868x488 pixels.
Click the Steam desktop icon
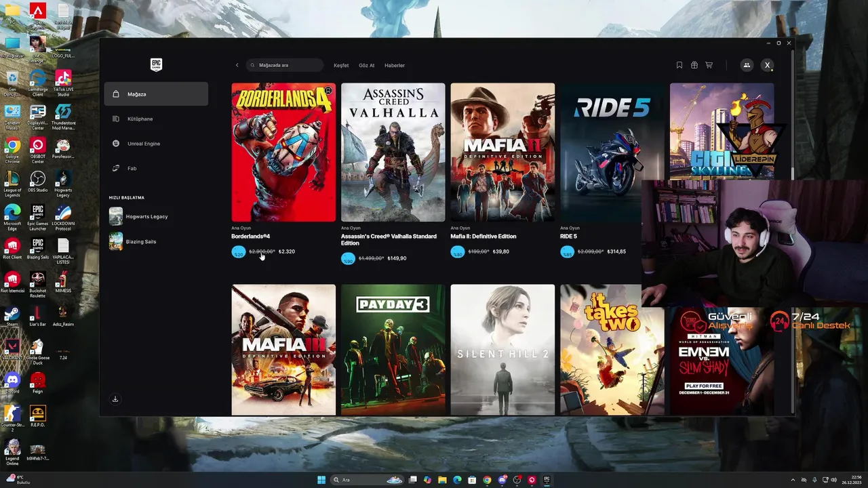[12, 316]
